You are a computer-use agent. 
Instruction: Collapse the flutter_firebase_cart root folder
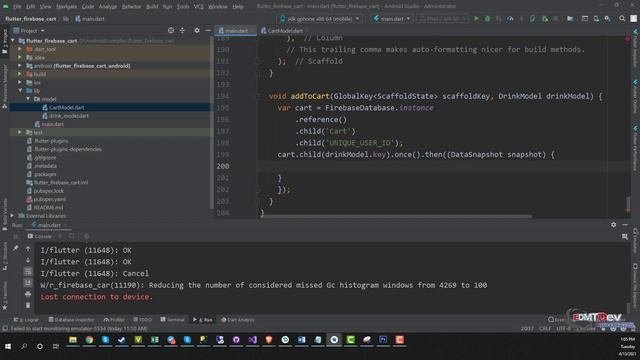[x=13, y=41]
